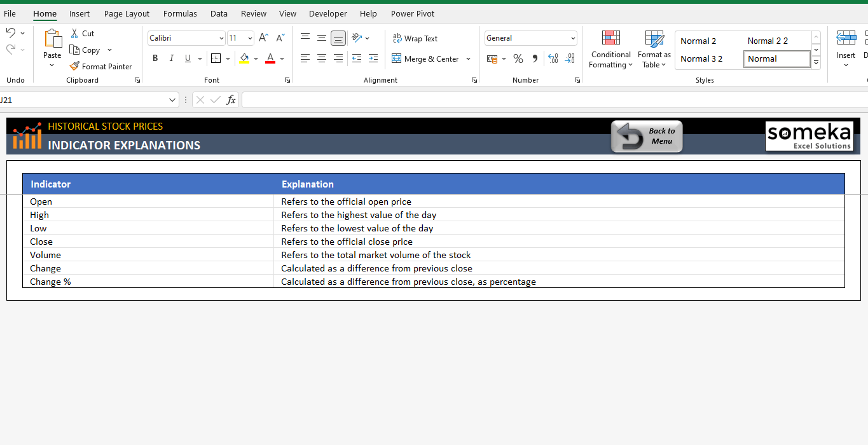Apply Percent Style number formatting
868x445 pixels.
(x=518, y=58)
